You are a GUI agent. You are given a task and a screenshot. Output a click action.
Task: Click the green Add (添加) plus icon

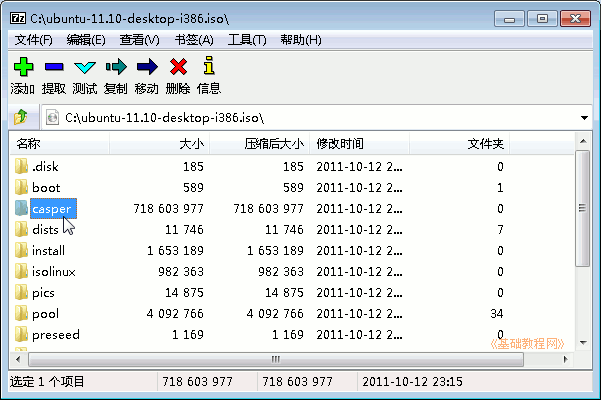click(23, 67)
